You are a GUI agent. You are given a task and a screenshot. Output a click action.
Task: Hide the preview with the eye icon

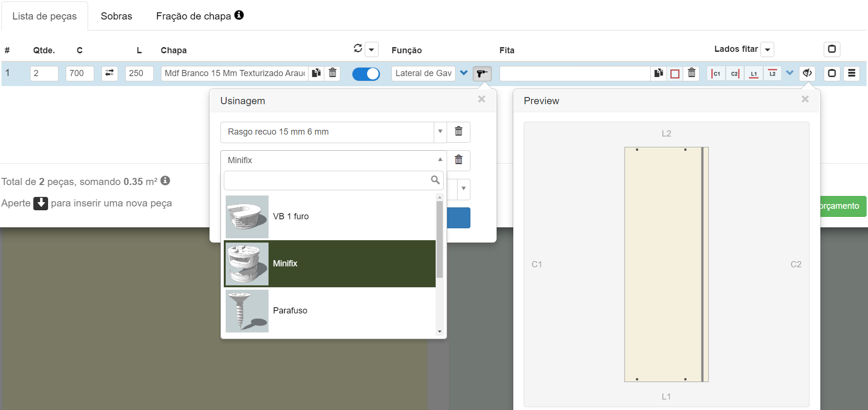(x=807, y=73)
